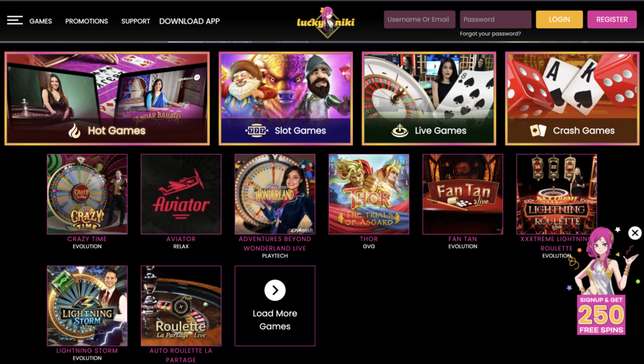Image resolution: width=644 pixels, height=364 pixels.
Task: Go to the Support page
Action: (136, 21)
